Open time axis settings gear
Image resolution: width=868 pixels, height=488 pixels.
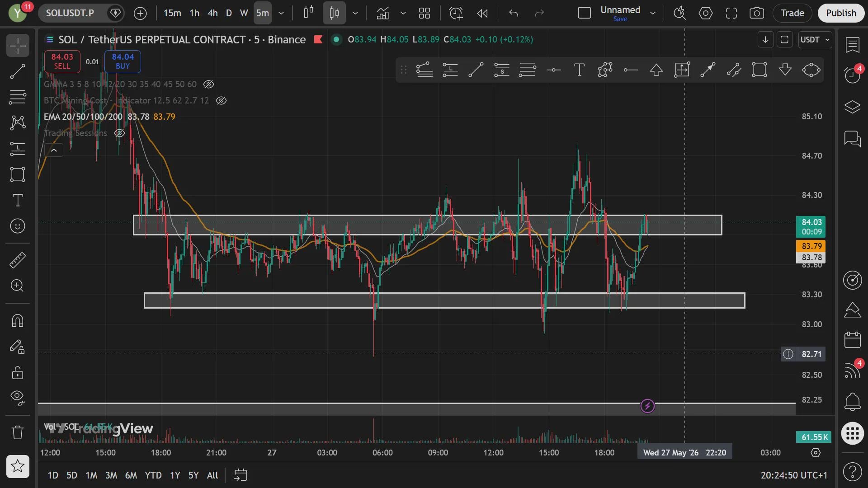(x=816, y=453)
